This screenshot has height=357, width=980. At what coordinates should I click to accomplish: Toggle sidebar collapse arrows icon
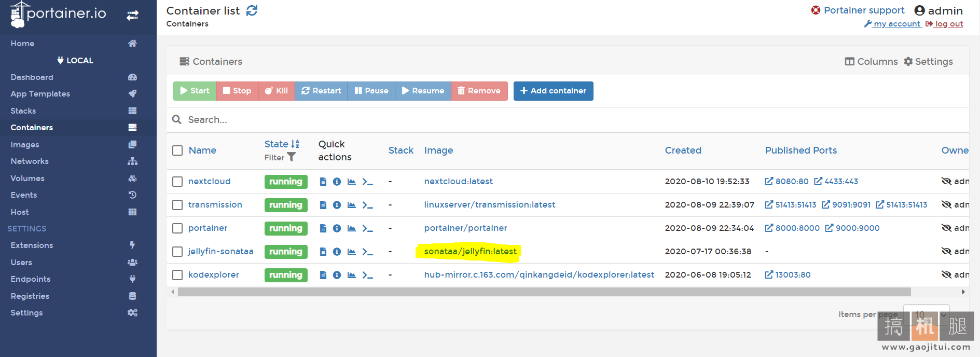coord(133,15)
